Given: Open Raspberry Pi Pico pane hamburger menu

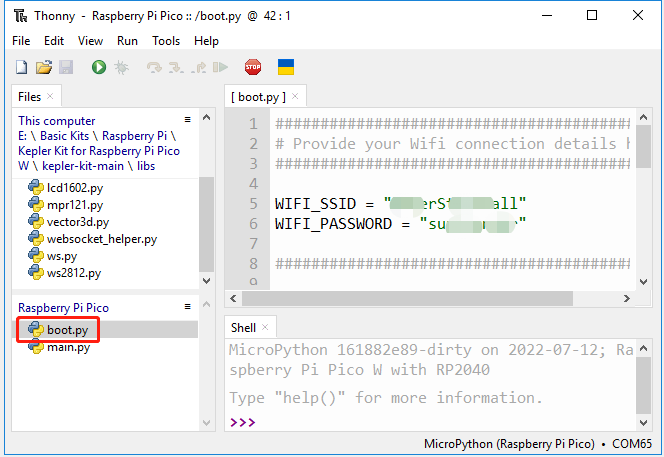Looking at the screenshot, I should pos(188,307).
